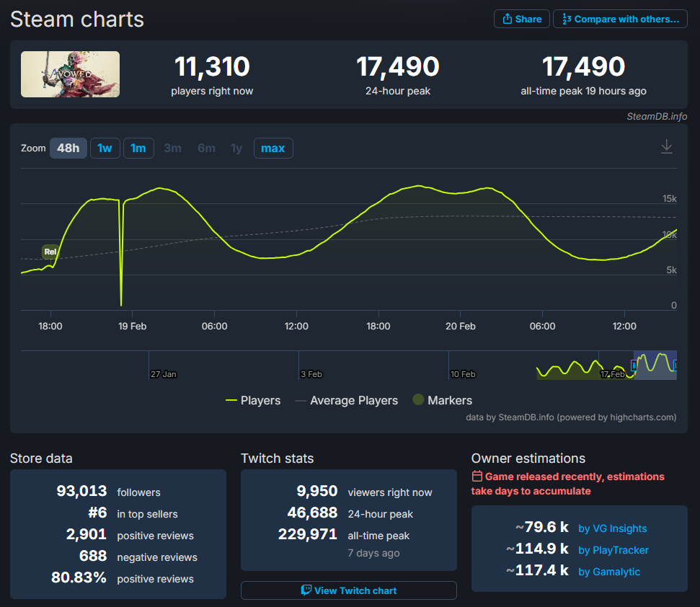The image size is (700, 607).
Task: Click the data by SteamDB.info highcharts credit
Action: click(571, 417)
